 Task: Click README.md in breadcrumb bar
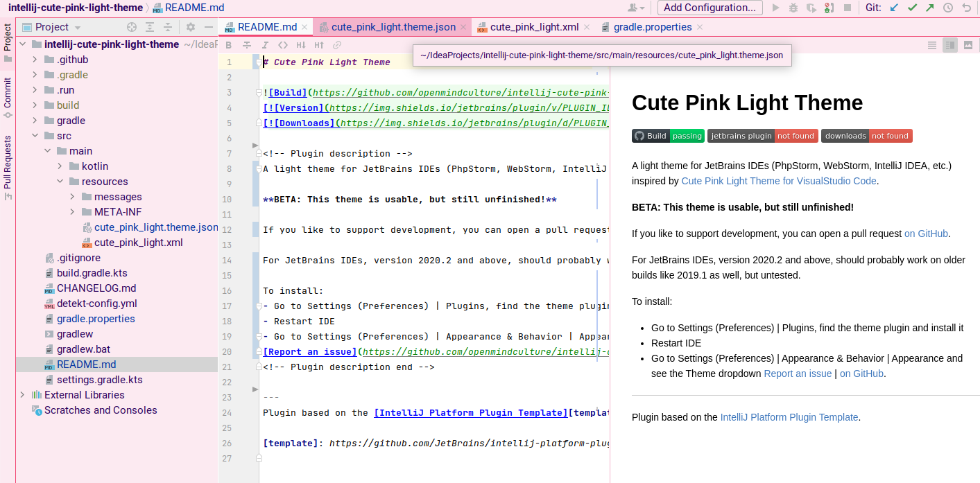[188, 8]
